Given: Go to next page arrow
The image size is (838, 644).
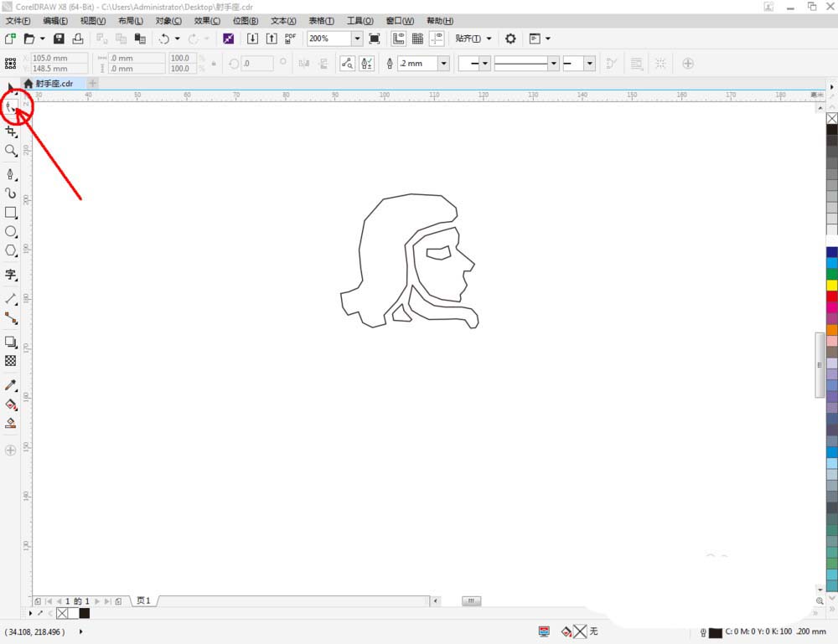Looking at the screenshot, I should 97,601.
